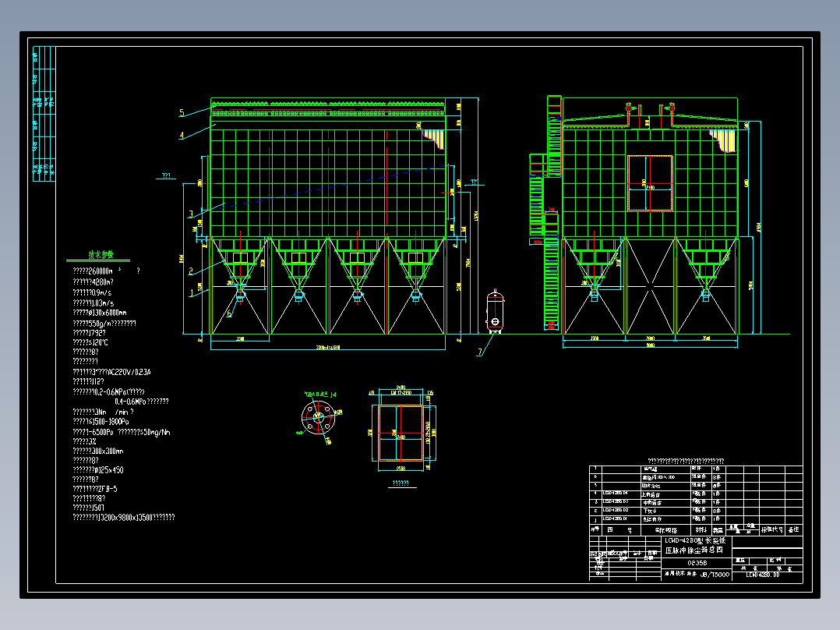
Task: Select the ladder beside the side view
Action: pyautogui.click(x=546, y=213)
